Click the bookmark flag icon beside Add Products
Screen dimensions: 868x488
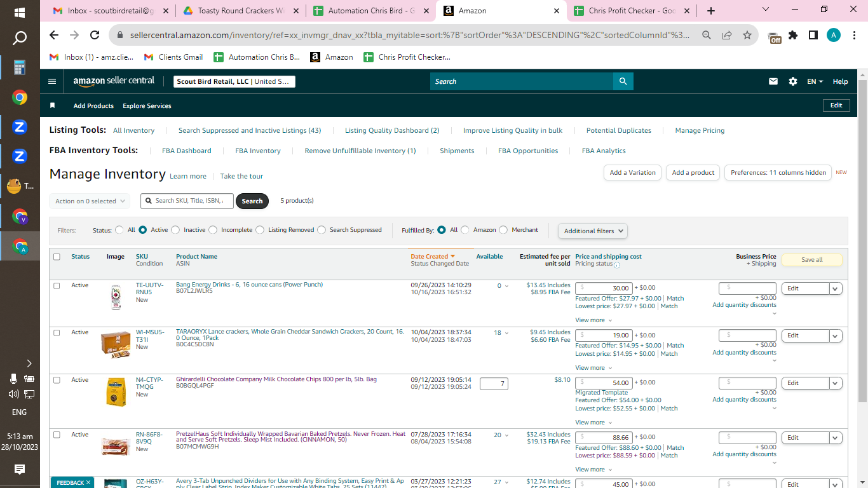(x=53, y=105)
